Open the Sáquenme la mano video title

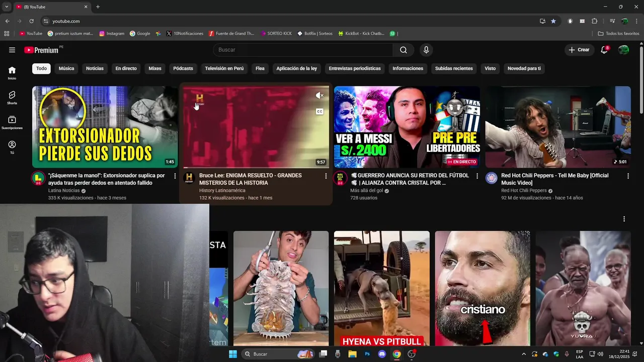pyautogui.click(x=107, y=179)
